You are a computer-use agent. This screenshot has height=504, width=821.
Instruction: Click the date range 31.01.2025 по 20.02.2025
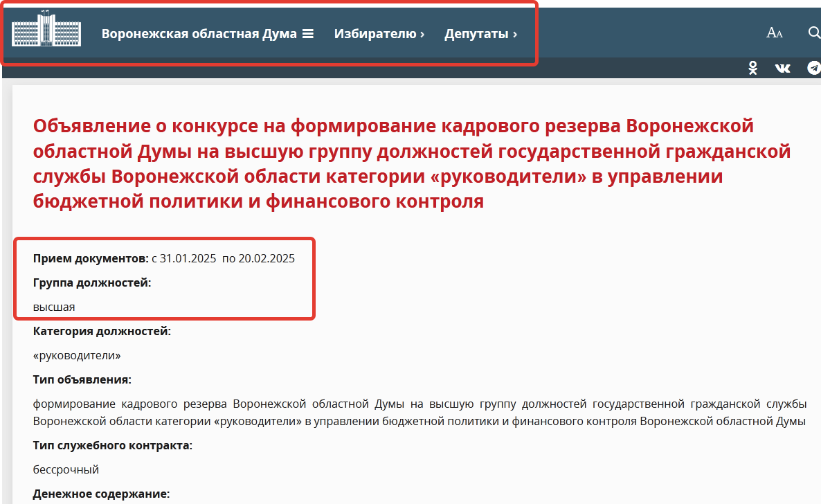(227, 259)
